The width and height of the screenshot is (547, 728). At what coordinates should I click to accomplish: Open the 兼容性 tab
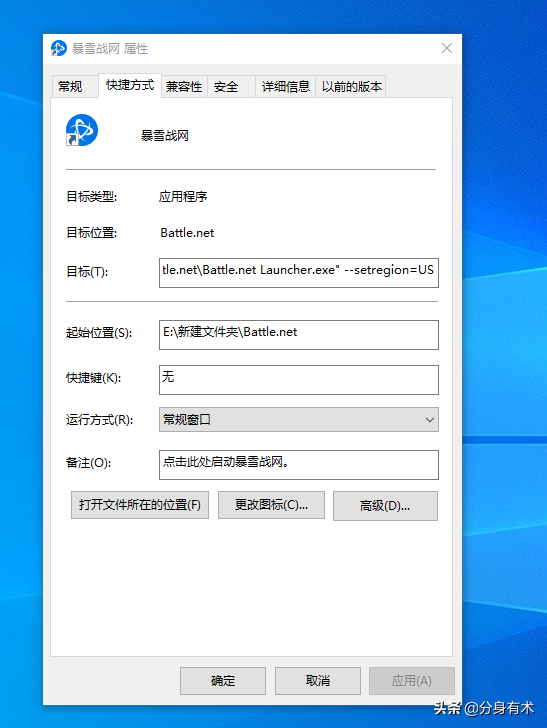[184, 87]
